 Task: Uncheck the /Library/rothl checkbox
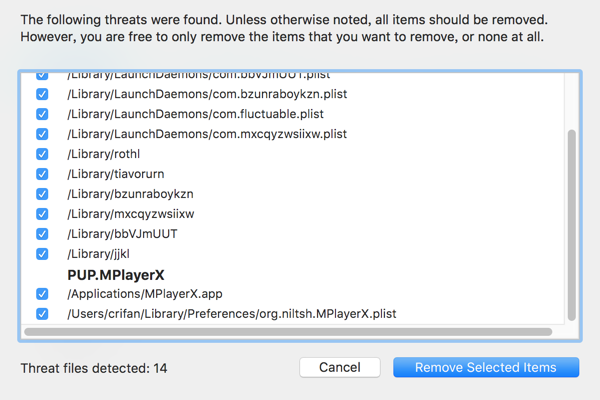pos(42,154)
